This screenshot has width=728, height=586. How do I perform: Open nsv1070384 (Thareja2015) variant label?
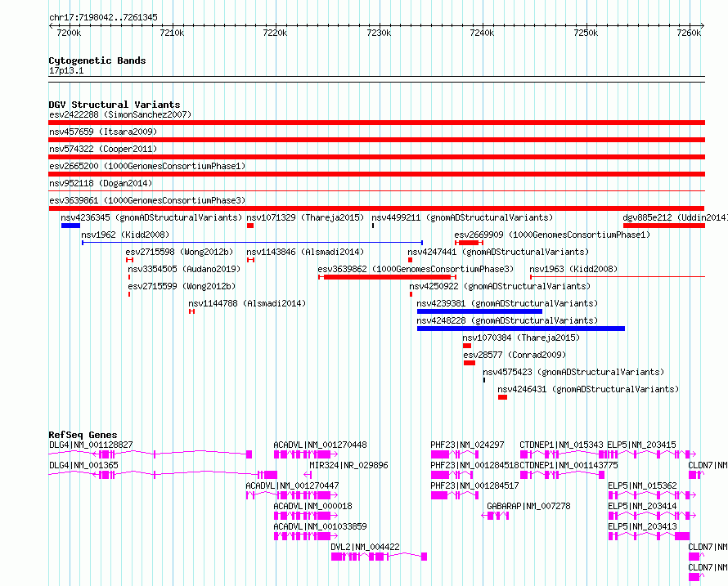click(521, 338)
